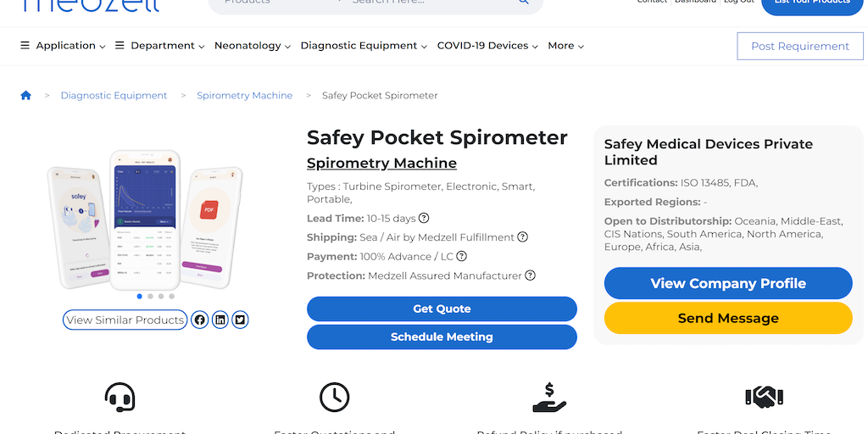This screenshot has width=868, height=434.
Task: Open the More menu
Action: click(x=565, y=46)
